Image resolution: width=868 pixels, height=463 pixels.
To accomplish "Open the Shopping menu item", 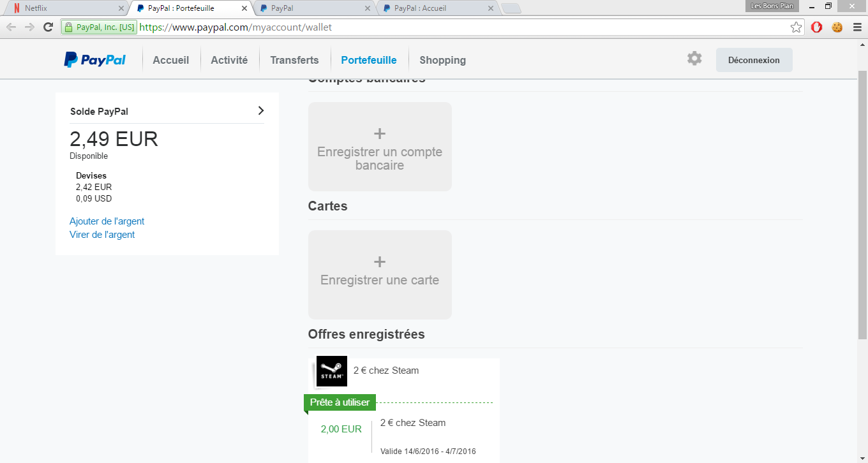I will 442,60.
